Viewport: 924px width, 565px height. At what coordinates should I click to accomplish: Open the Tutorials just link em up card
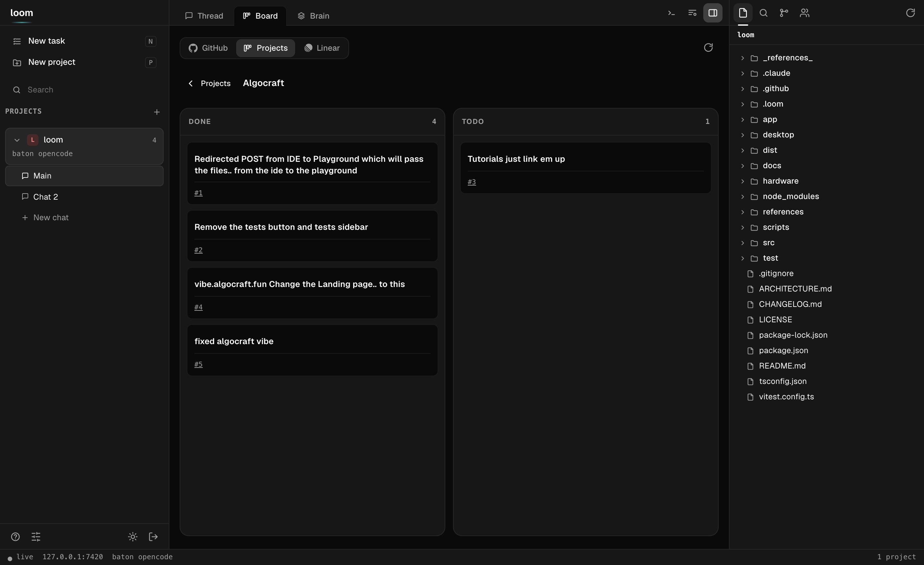coord(586,168)
